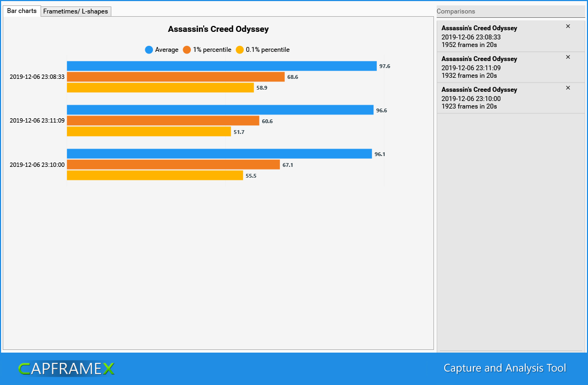Remove the 23:11:09 comparison entry

tap(568, 57)
